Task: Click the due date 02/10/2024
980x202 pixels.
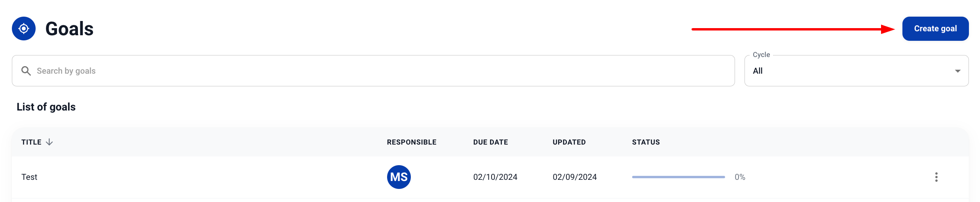Action: click(x=495, y=177)
